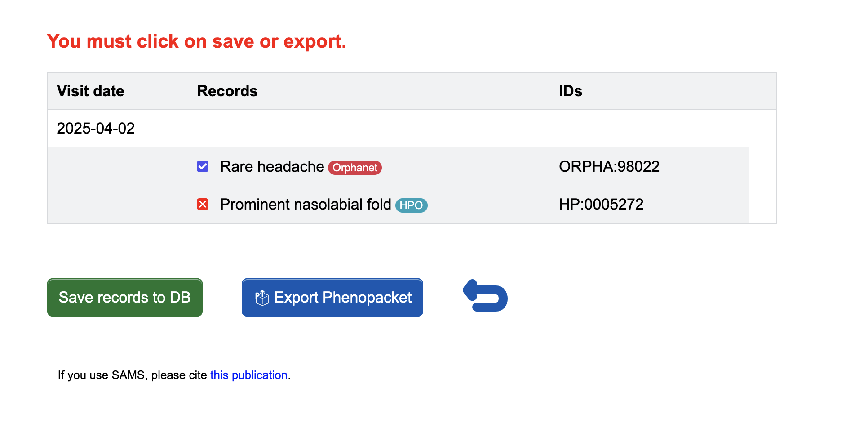Click the blue back arrow icon
Image resolution: width=868 pixels, height=437 pixels.
coord(485,296)
